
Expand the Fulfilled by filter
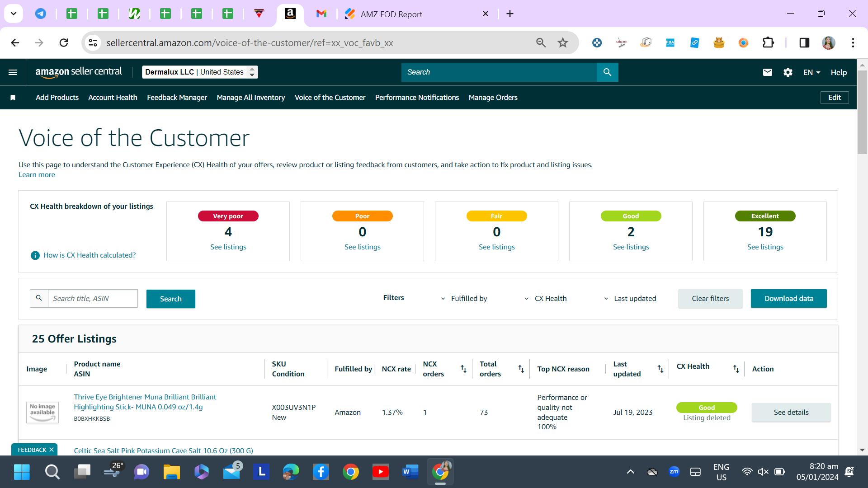coord(464,299)
